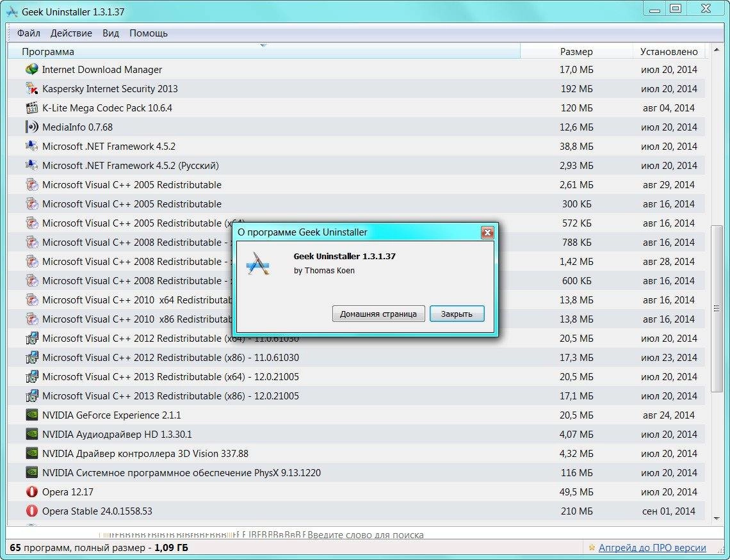
Task: Close the About dialog with the X button
Action: coord(487,232)
